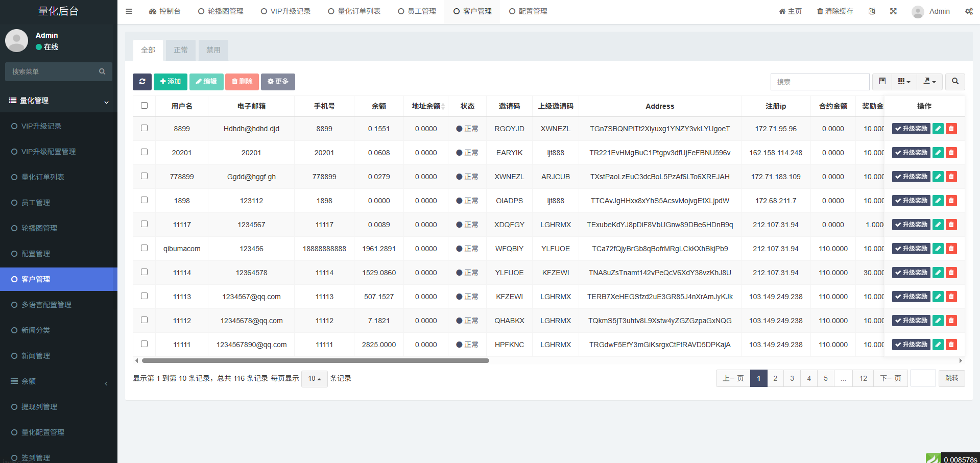Viewport: 980px width, 463px height.
Task: Check the row checkbox for user 1898
Action: pyautogui.click(x=145, y=200)
